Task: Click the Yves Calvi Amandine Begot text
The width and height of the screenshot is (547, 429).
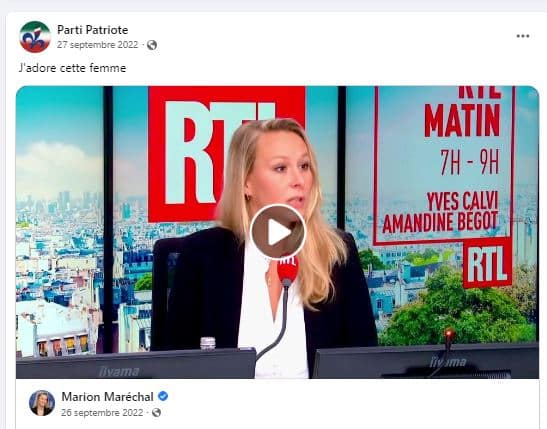Action: click(441, 212)
